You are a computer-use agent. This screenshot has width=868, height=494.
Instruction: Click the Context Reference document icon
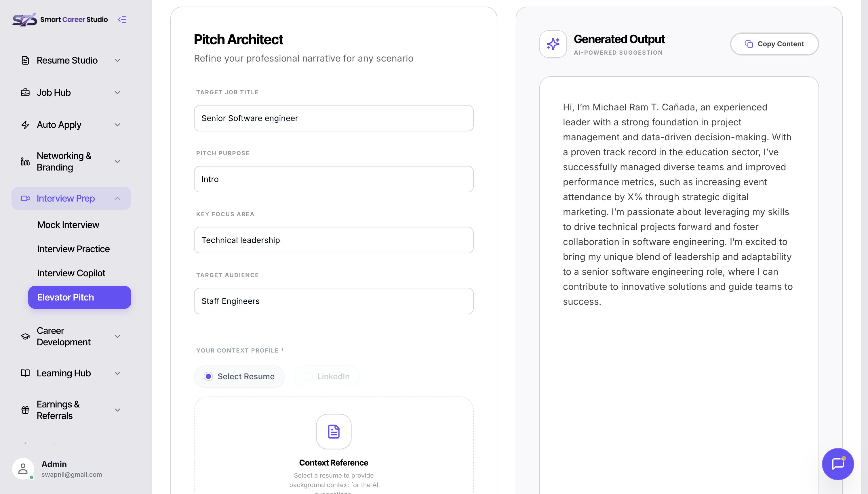tap(334, 432)
